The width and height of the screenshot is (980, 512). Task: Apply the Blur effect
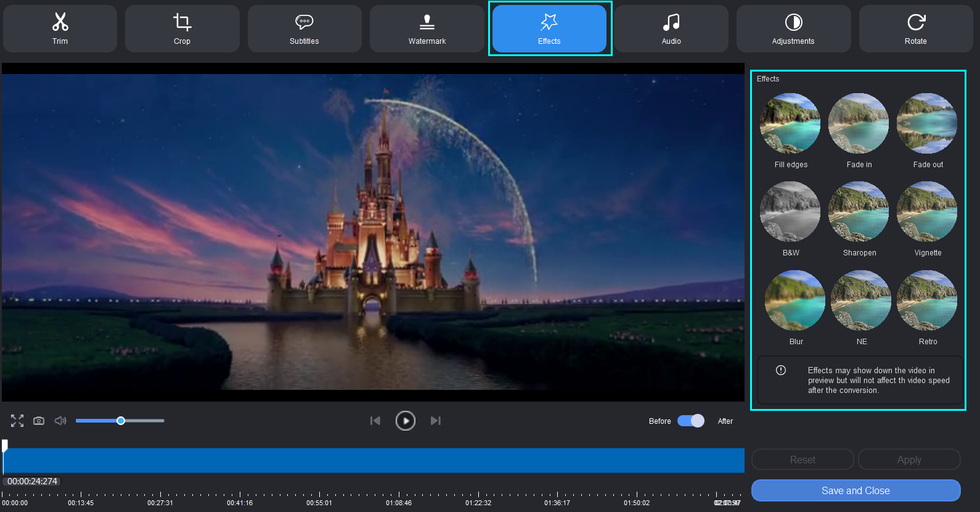[x=795, y=300]
